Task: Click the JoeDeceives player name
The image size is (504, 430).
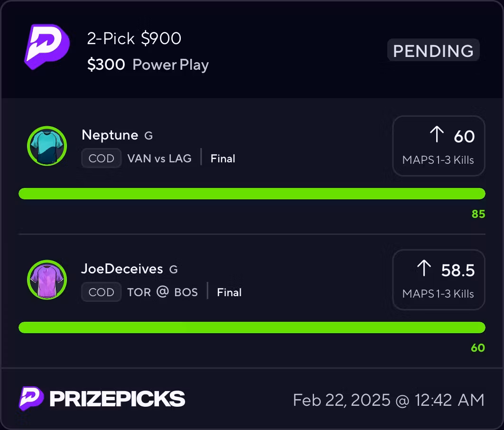Action: pos(122,269)
